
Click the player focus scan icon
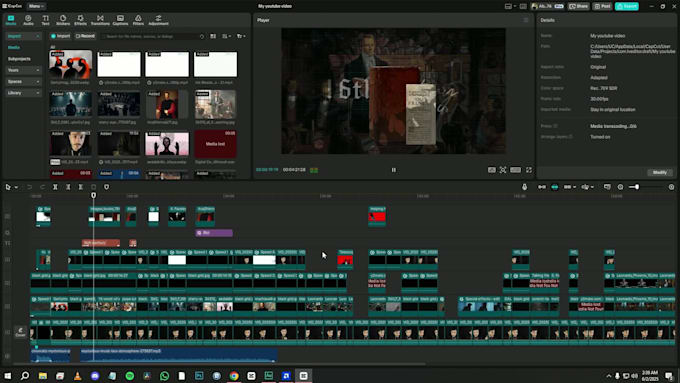click(503, 170)
